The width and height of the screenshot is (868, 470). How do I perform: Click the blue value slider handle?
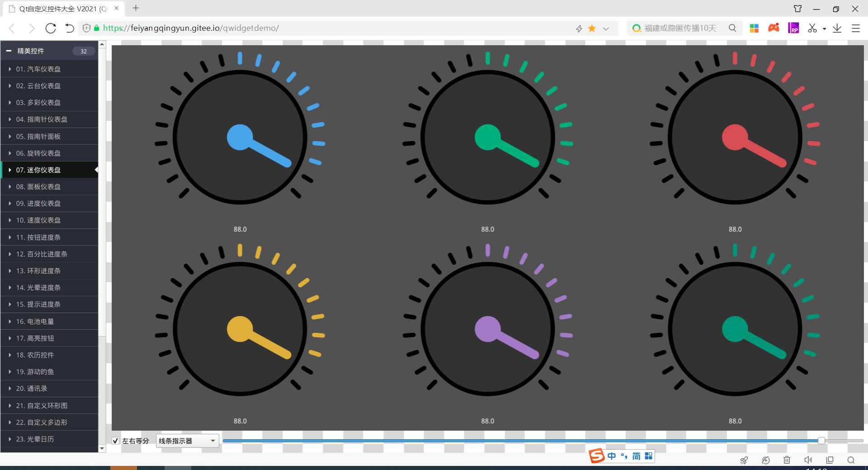[x=821, y=441]
